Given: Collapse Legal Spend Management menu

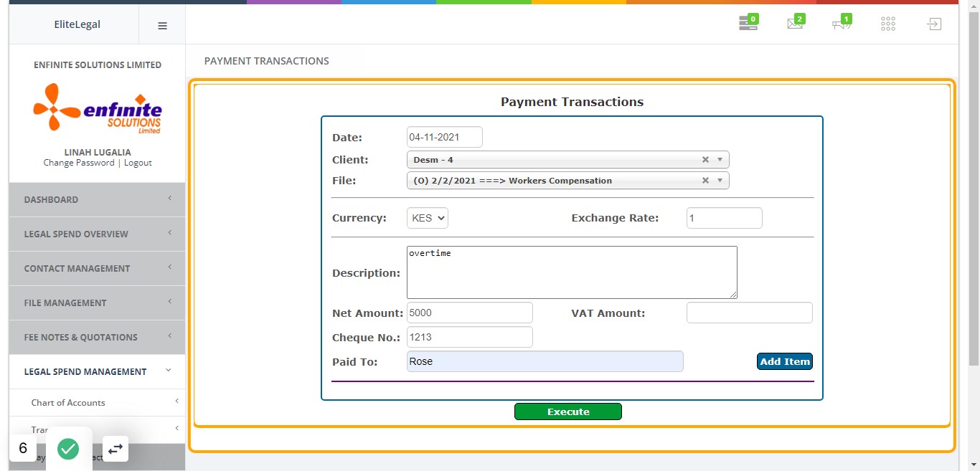Looking at the screenshot, I should click(x=97, y=371).
